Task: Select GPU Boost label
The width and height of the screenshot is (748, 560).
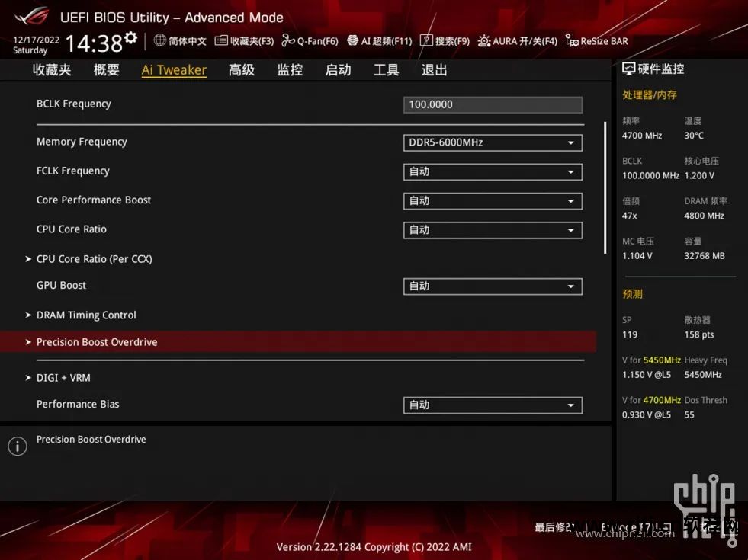Action: (61, 285)
